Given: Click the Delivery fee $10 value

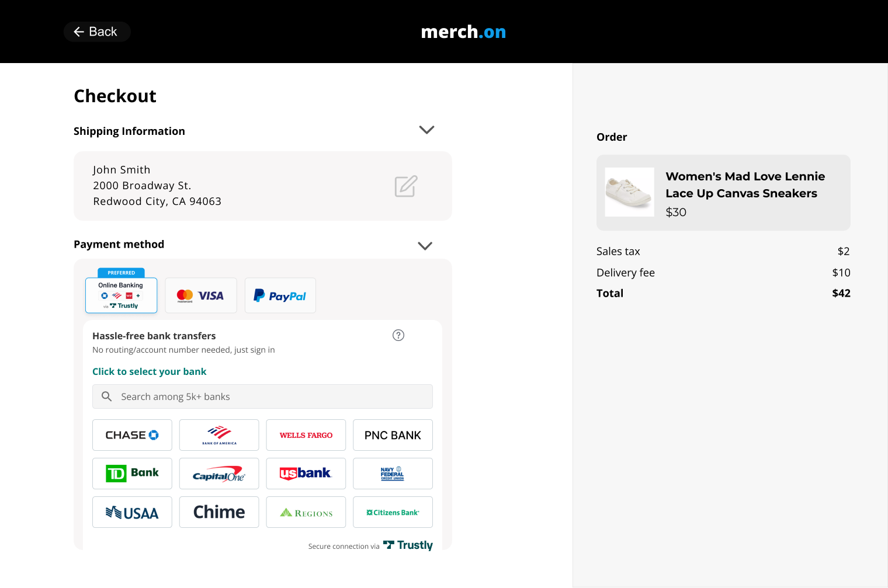Looking at the screenshot, I should coord(841,273).
